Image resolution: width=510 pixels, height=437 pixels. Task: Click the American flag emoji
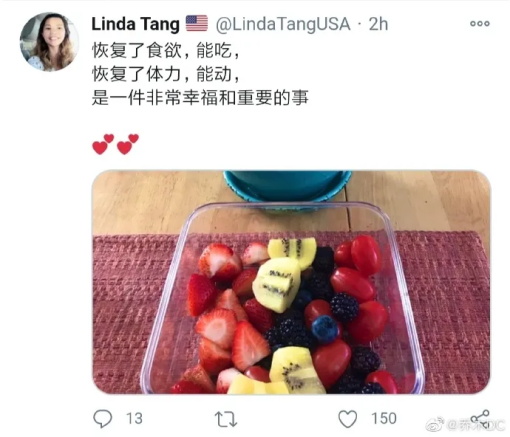(x=197, y=23)
